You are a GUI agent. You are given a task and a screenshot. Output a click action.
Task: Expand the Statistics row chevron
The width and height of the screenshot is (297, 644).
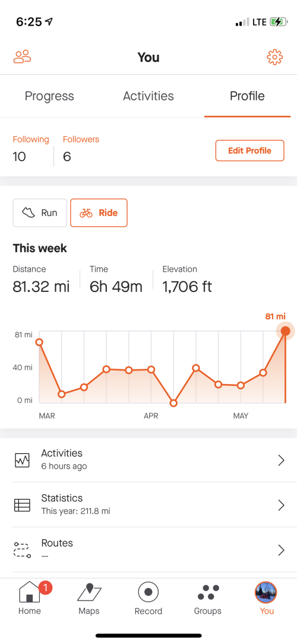tap(281, 505)
